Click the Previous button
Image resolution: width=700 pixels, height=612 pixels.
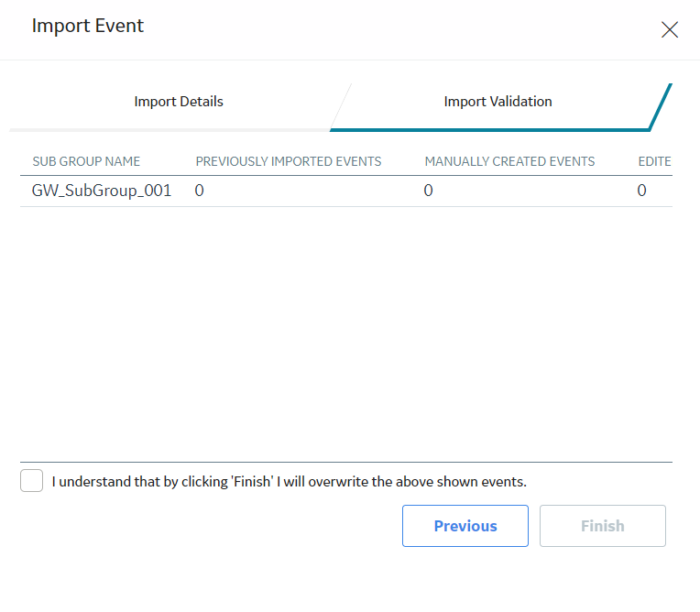[465, 526]
